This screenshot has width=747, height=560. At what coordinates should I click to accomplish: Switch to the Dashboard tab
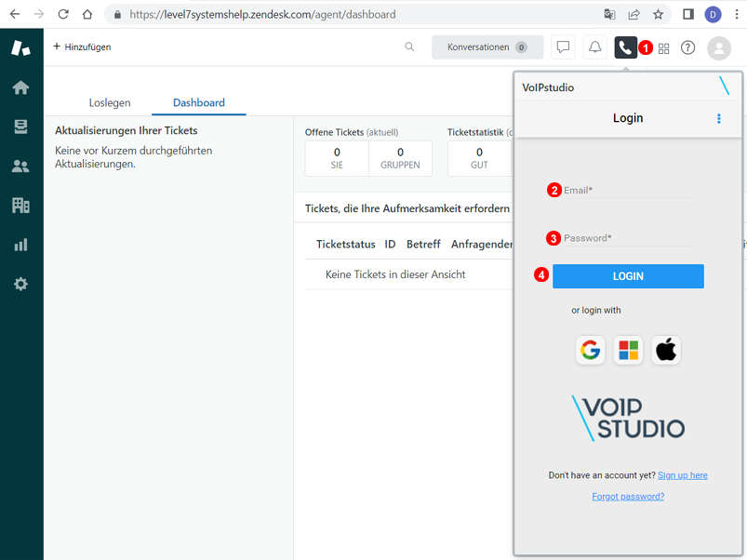click(x=201, y=102)
